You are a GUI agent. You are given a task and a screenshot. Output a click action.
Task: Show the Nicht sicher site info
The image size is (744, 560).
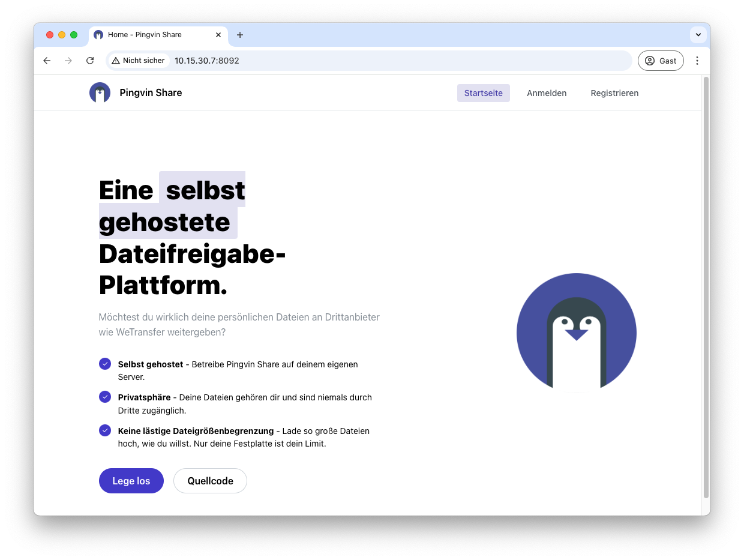pyautogui.click(x=138, y=61)
